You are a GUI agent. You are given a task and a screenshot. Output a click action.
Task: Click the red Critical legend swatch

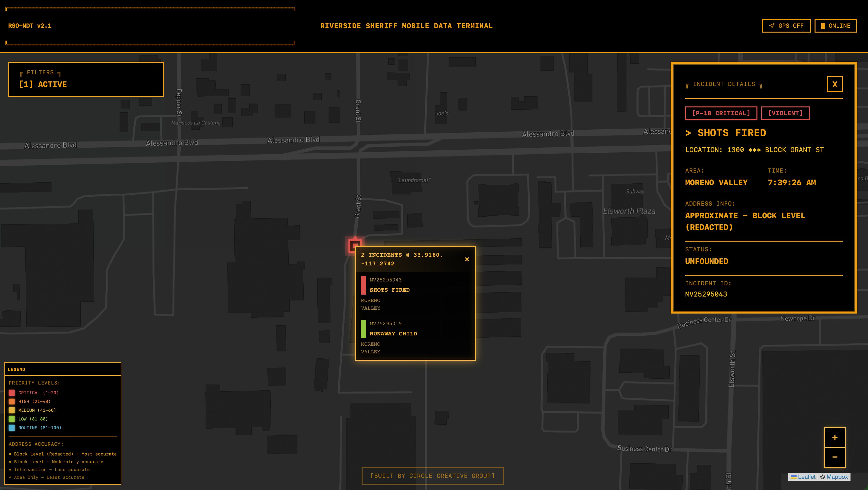[12, 393]
